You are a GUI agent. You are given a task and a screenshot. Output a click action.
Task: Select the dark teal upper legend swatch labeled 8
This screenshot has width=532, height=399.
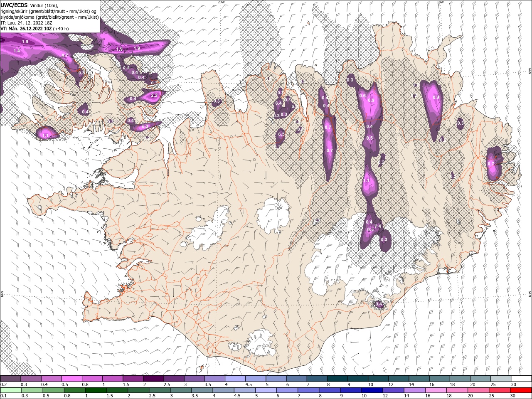(337, 379)
